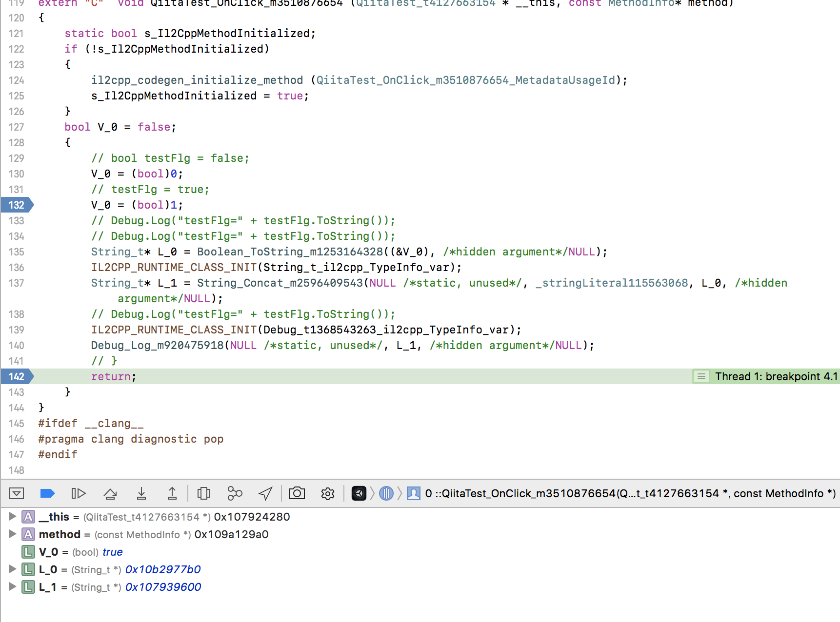Open the stack frame person icon

pyautogui.click(x=414, y=493)
